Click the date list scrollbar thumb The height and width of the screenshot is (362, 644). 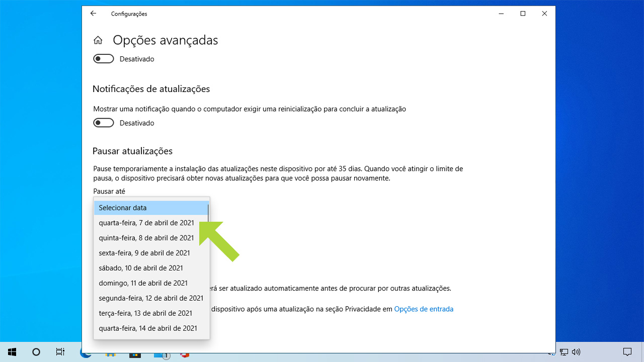point(208,212)
